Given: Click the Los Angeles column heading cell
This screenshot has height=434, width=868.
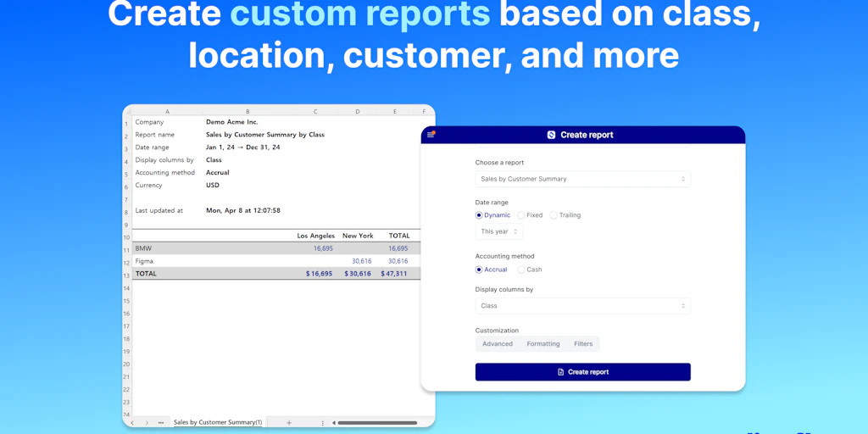Looking at the screenshot, I should pos(316,236).
